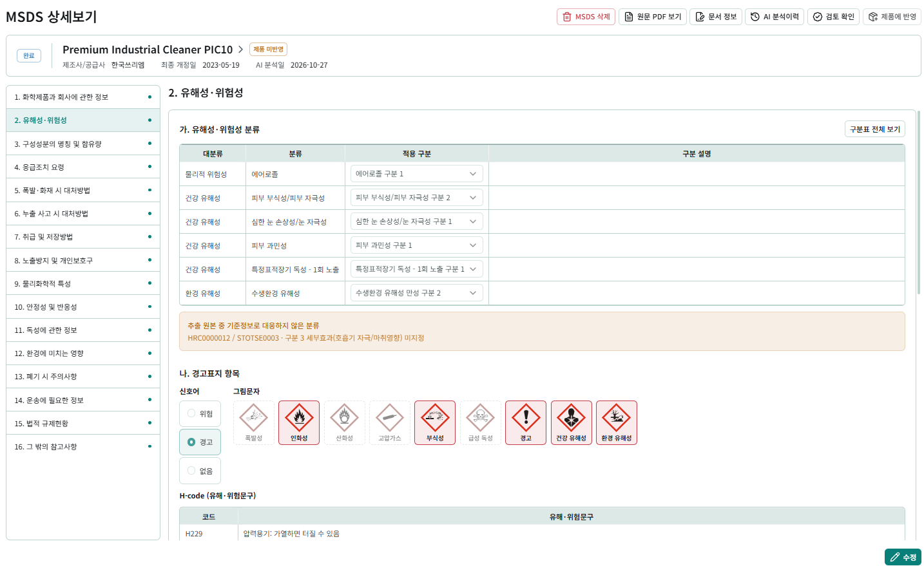Click the box icon in 제품에 반영
This screenshot has height=566, width=924.
coord(873,17)
